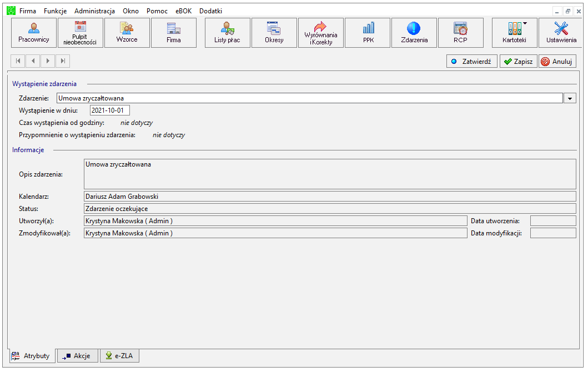Open the PPK chart icon
This screenshot has width=588, height=372.
point(368,33)
